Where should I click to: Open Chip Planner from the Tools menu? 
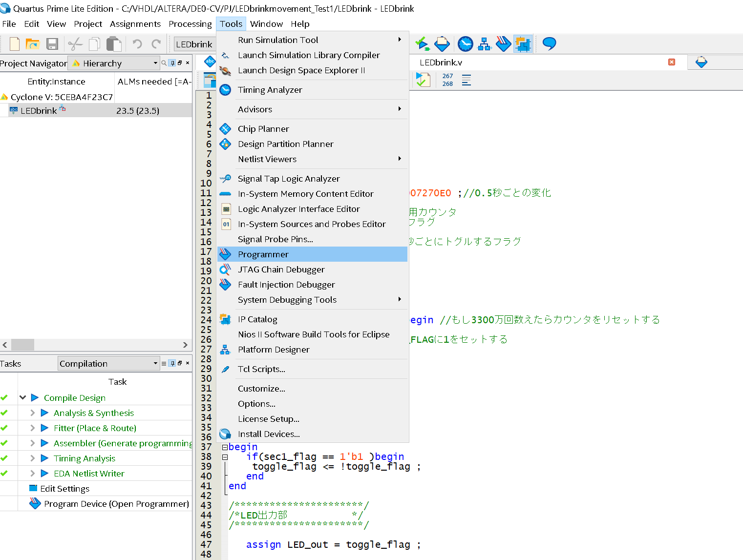313,129
